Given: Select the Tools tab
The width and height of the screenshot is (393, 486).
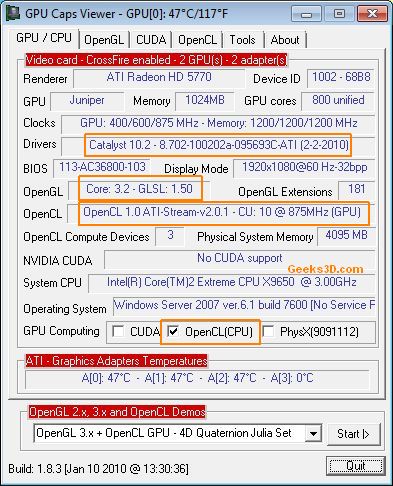Looking at the screenshot, I should click(x=242, y=40).
